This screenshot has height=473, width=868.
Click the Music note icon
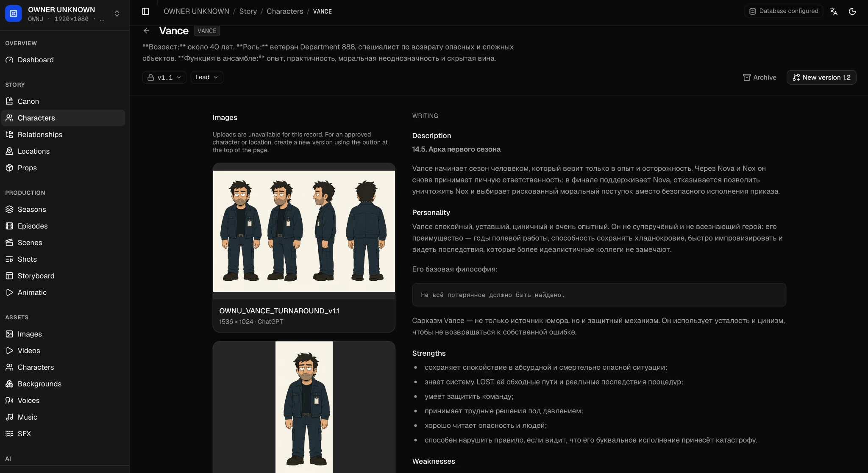point(9,417)
